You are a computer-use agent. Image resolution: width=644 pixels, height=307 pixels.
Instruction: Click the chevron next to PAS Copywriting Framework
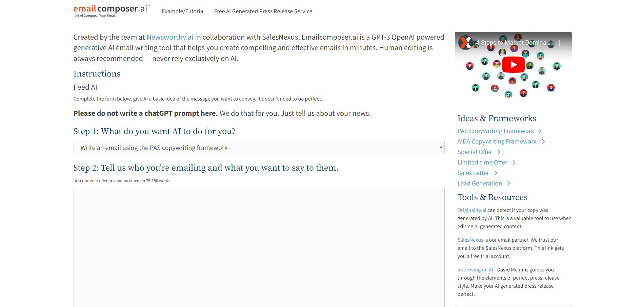(540, 131)
